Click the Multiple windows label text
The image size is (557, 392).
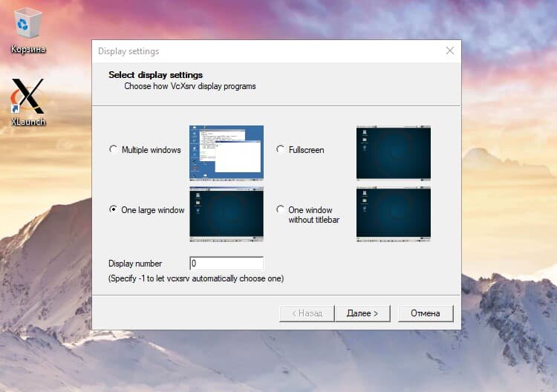[x=152, y=150]
